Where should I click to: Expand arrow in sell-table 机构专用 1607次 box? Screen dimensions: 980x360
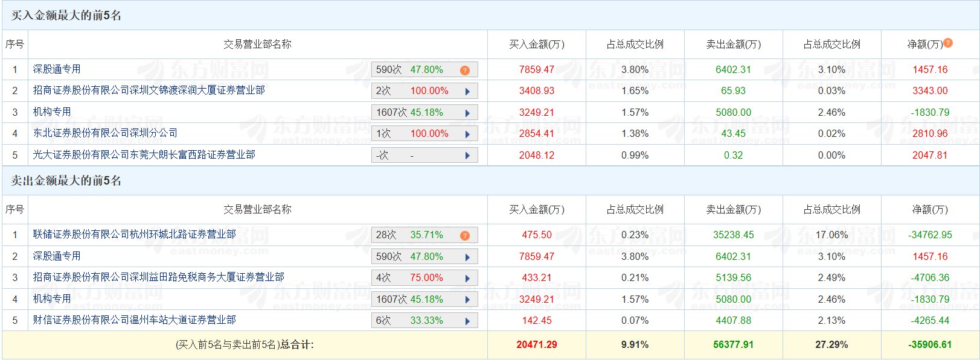(x=467, y=300)
